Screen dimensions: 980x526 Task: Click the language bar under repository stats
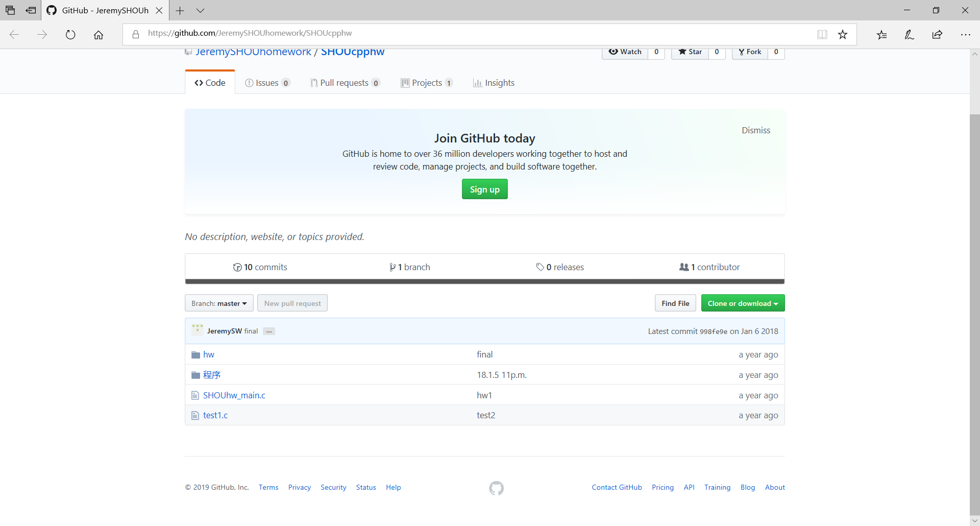click(x=484, y=281)
